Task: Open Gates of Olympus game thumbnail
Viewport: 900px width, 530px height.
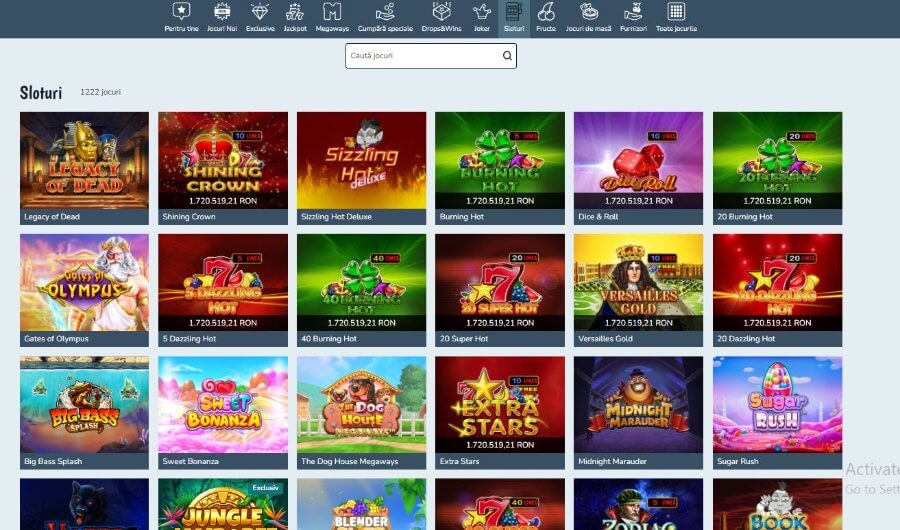Action: (x=84, y=282)
